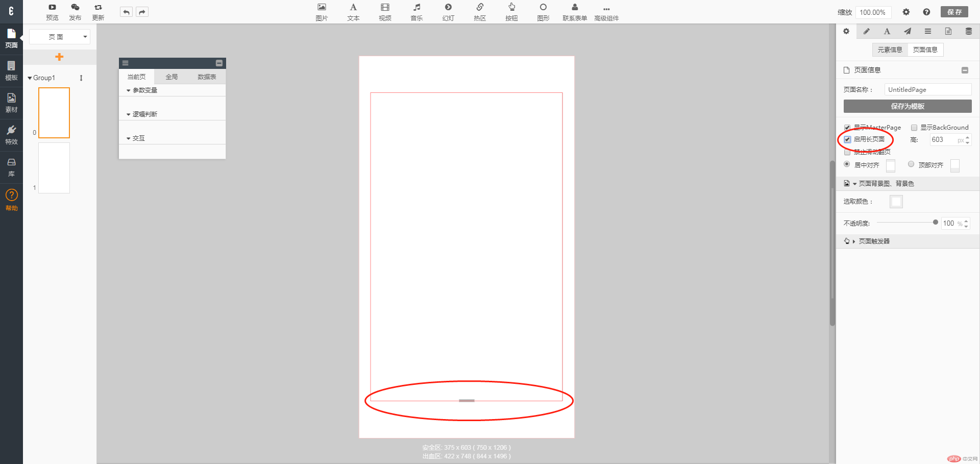
Task: Open the 模板 template sidebar panel
Action: (11, 70)
